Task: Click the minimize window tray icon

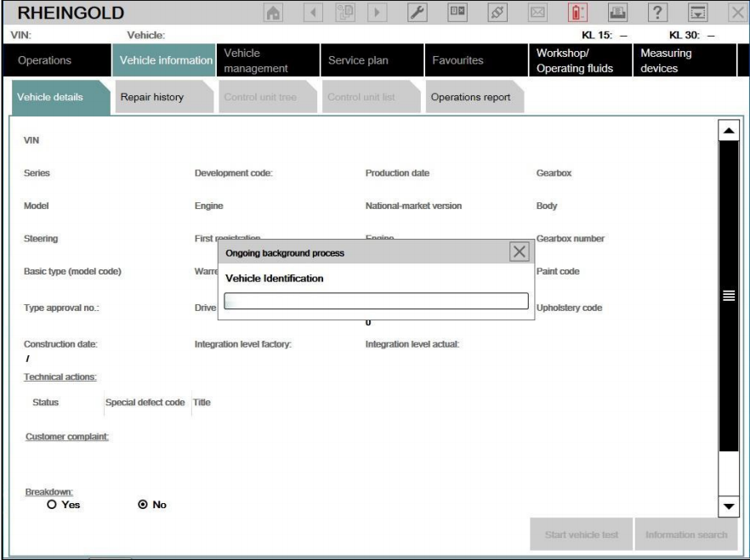Action: 698,13
